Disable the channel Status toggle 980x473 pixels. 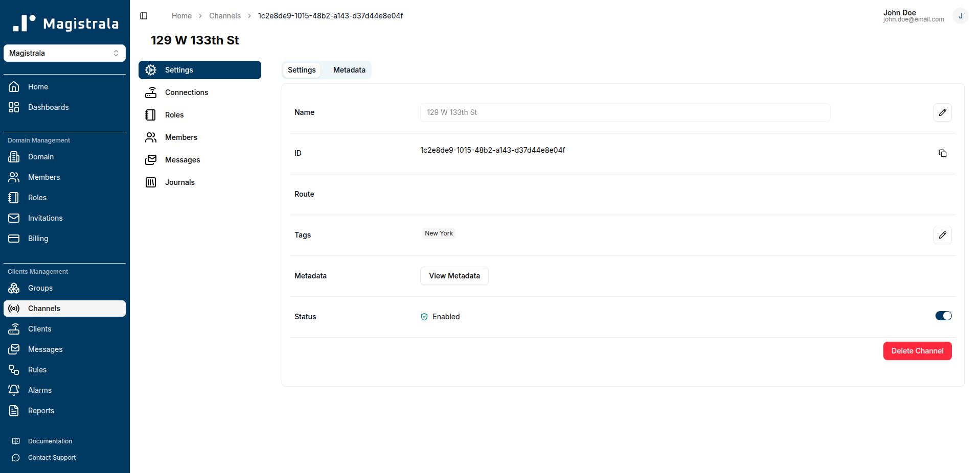pos(942,316)
